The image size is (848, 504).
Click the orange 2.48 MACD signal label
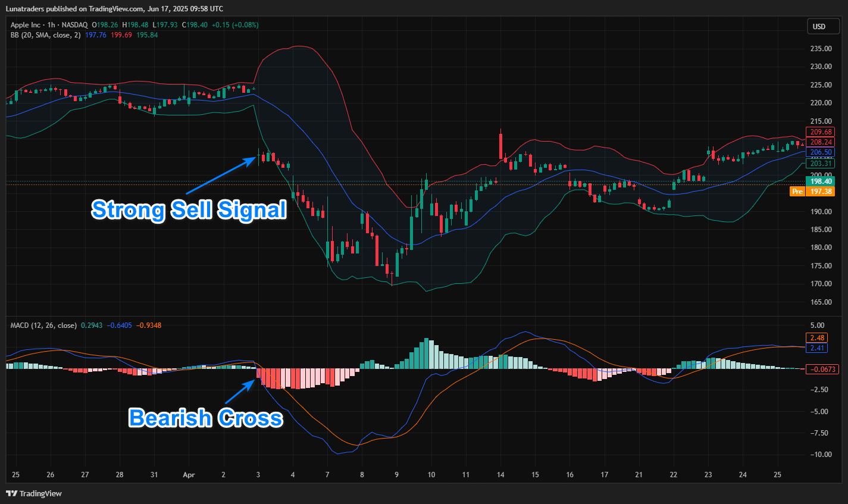click(817, 338)
